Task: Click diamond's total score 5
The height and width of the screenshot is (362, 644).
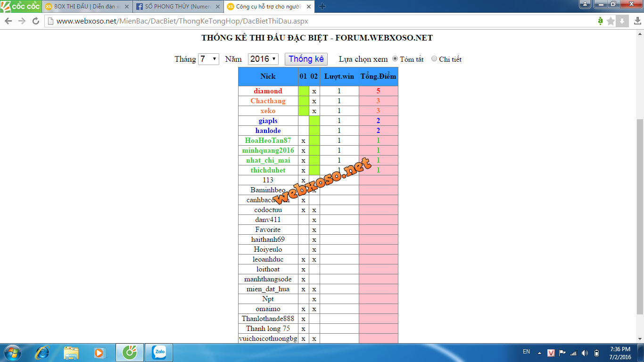Action: (x=378, y=91)
